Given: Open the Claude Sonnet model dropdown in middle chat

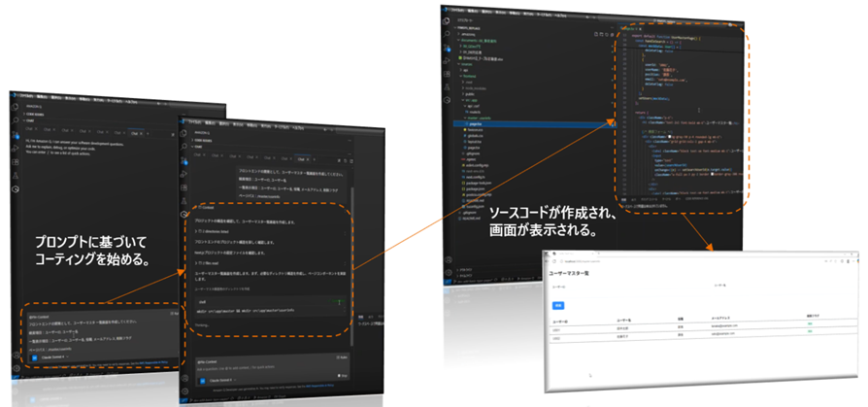Looking at the screenshot, I should (x=217, y=381).
